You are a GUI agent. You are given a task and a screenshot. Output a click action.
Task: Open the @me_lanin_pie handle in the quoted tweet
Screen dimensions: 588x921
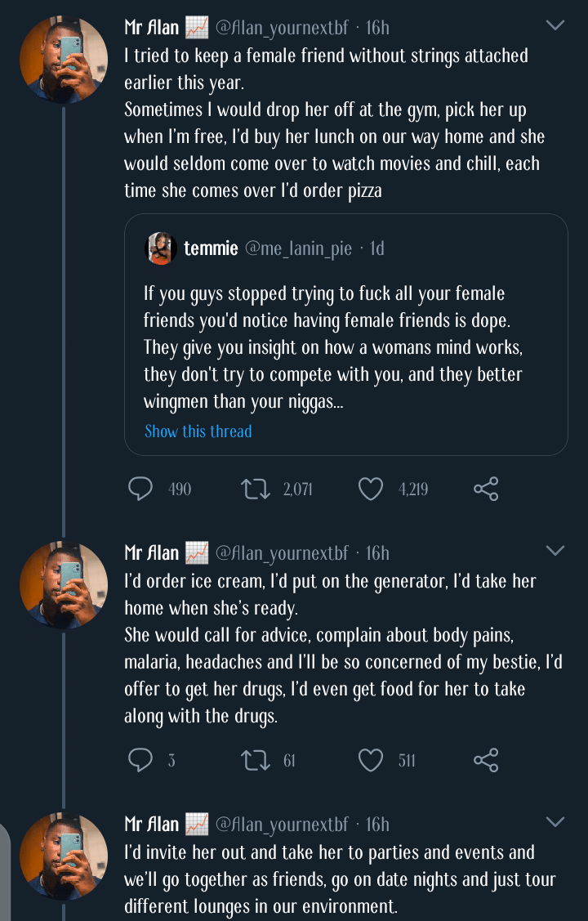[x=298, y=248]
